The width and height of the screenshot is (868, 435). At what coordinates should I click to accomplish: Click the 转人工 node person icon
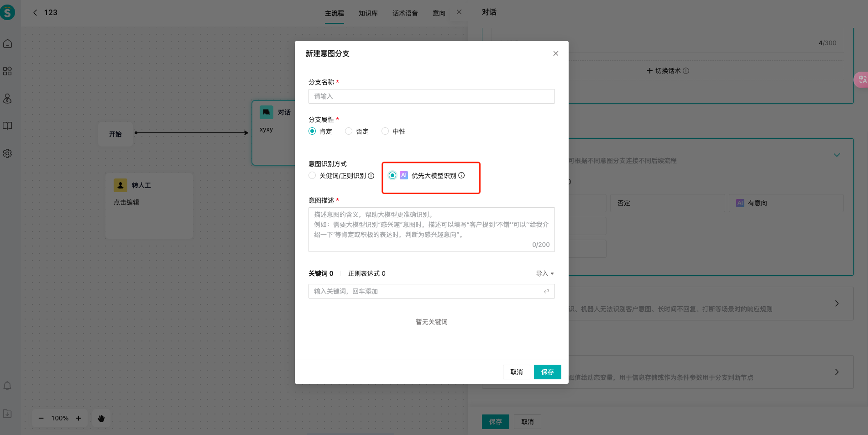pos(120,185)
